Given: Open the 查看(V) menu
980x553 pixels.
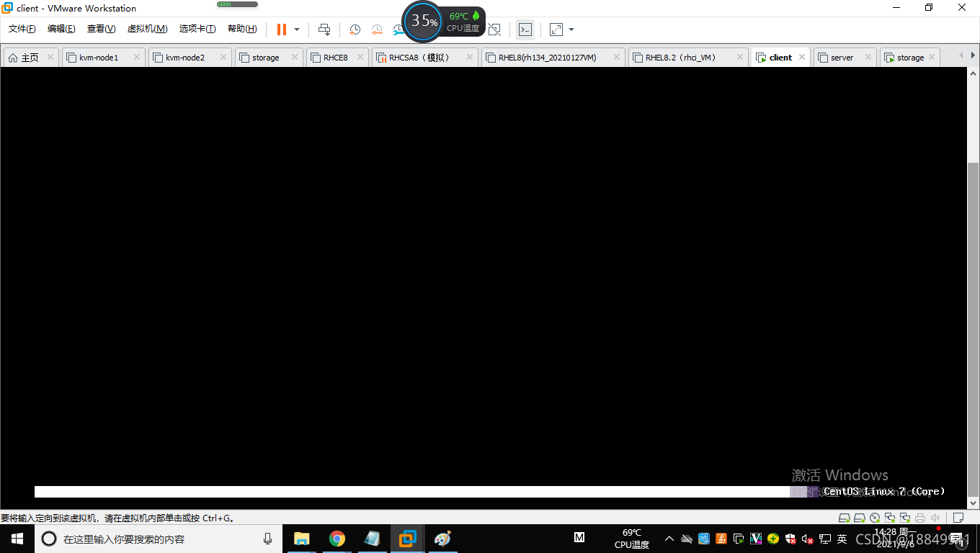Looking at the screenshot, I should point(101,29).
